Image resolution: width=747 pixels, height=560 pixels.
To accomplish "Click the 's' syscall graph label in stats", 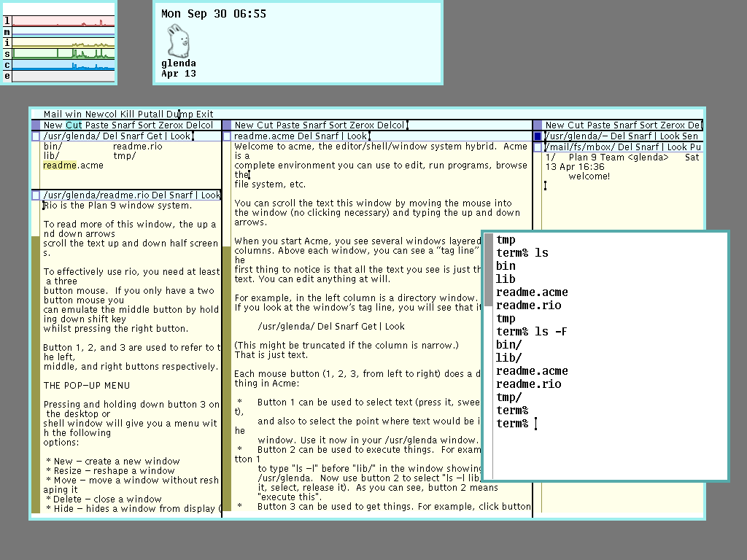I will pos(7,54).
